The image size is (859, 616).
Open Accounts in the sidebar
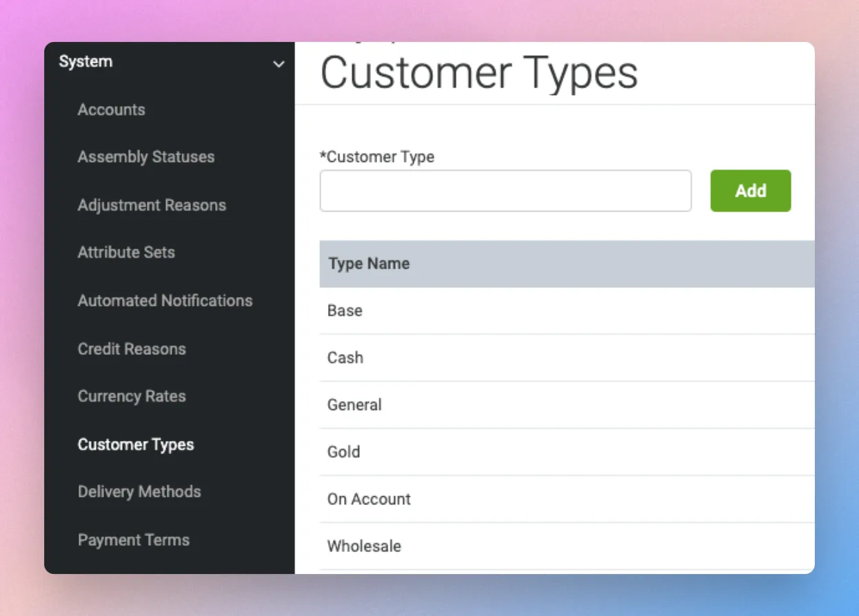click(111, 110)
